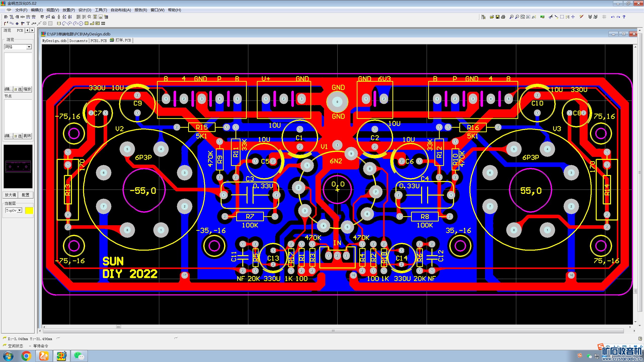This screenshot has width=644, height=362.
Task: Click the align components top icon
Action: click(x=42, y=17)
